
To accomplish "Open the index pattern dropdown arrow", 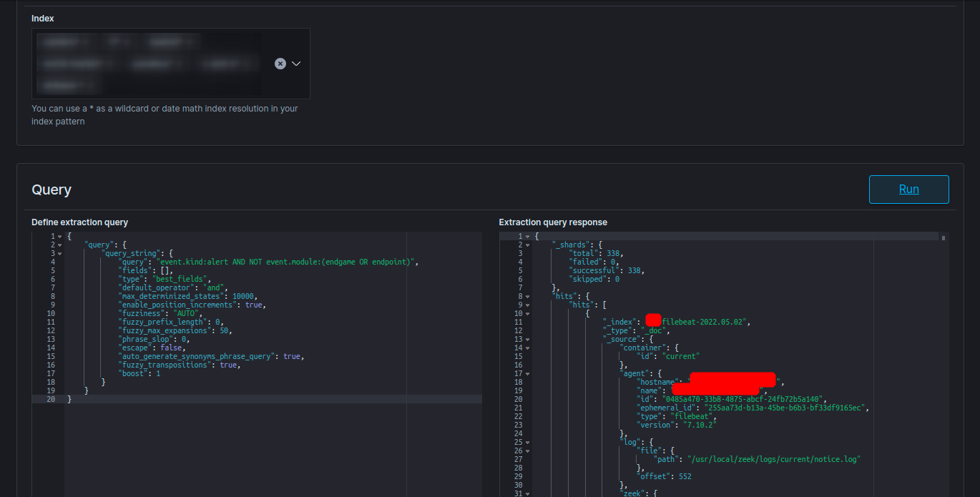I will [x=297, y=63].
